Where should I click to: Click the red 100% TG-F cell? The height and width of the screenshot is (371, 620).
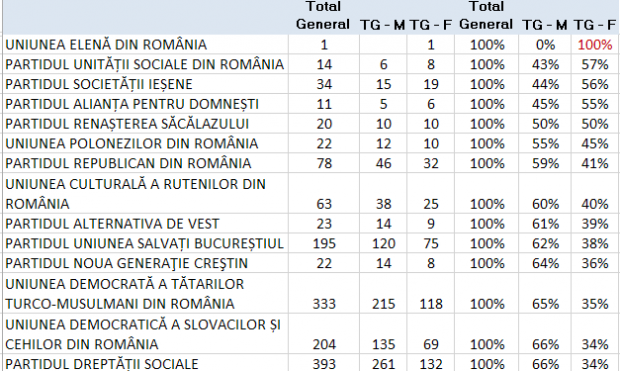595,44
